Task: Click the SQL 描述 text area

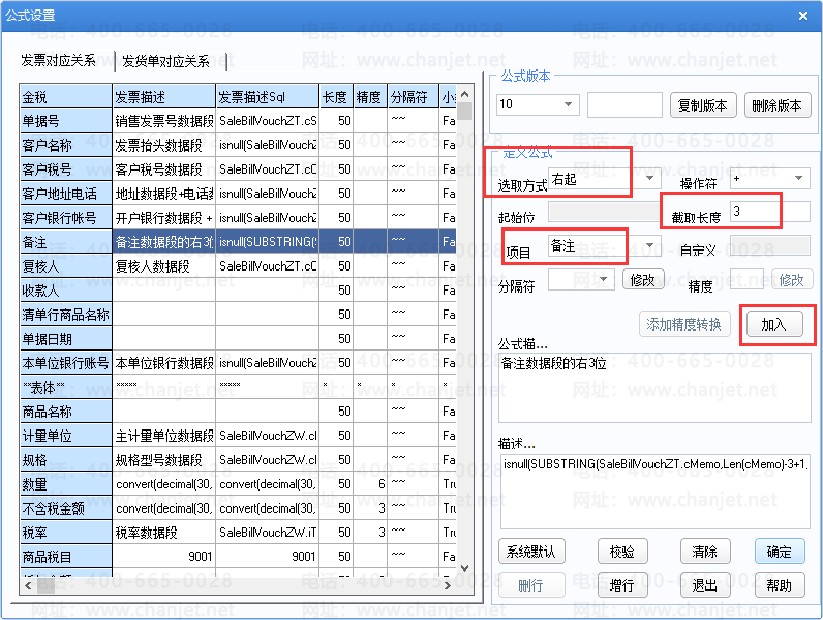Action: (655, 490)
